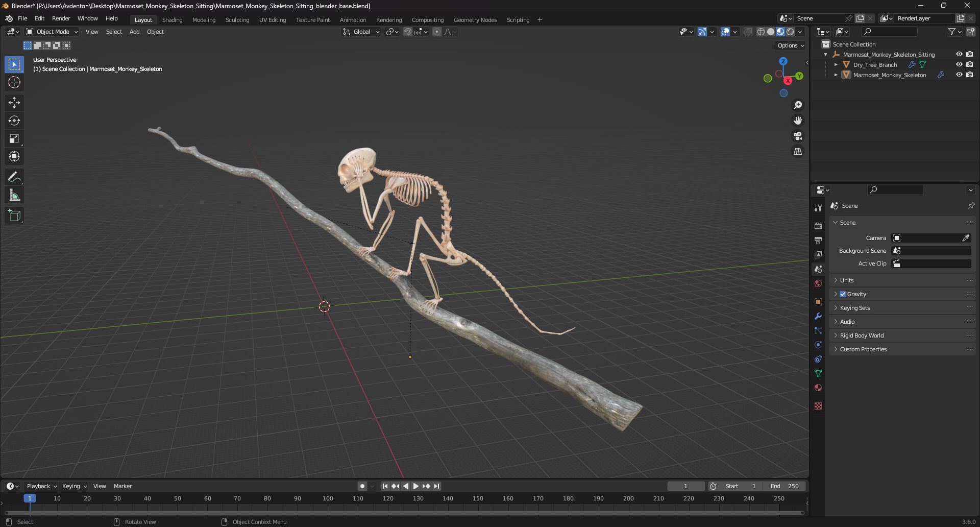Open the File menu

coord(22,18)
